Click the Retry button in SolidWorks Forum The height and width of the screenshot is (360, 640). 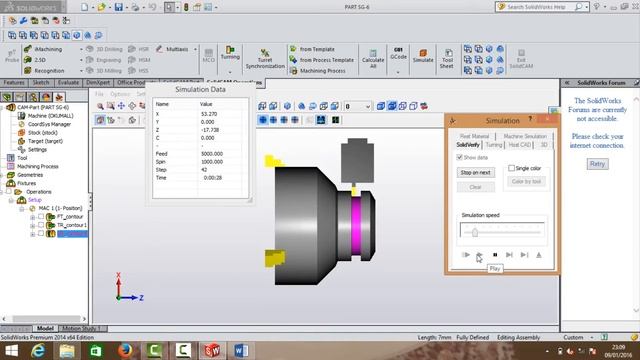597,164
